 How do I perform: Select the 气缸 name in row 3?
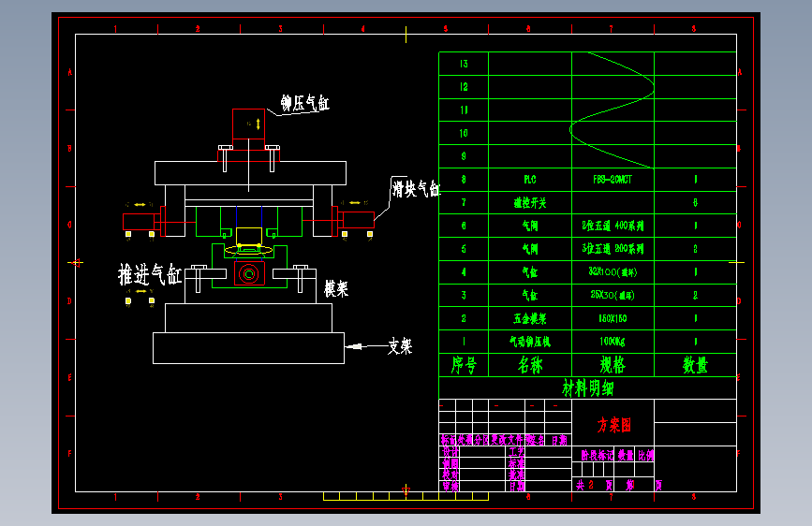click(x=530, y=295)
